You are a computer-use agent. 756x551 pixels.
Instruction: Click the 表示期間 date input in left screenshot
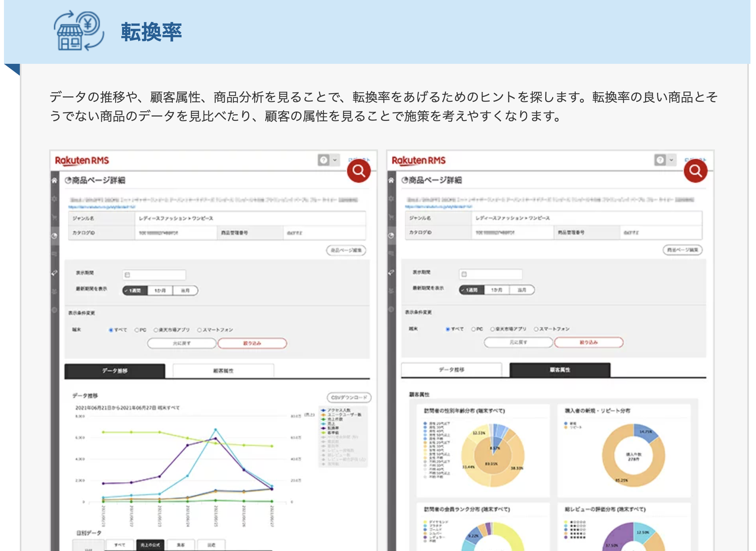click(x=154, y=275)
